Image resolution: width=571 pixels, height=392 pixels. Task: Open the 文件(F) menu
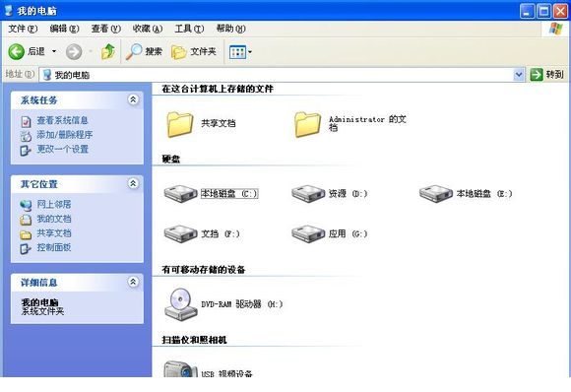point(23,29)
